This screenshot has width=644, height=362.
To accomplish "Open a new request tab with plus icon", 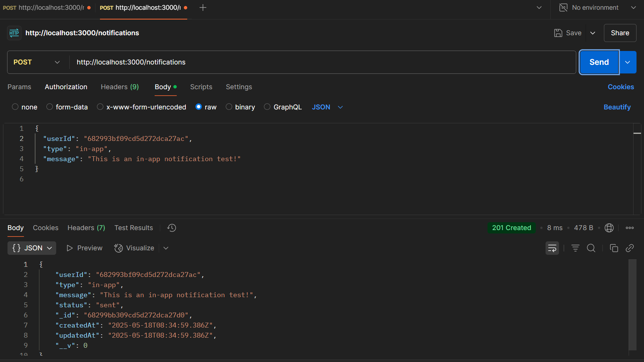I will pos(203,7).
